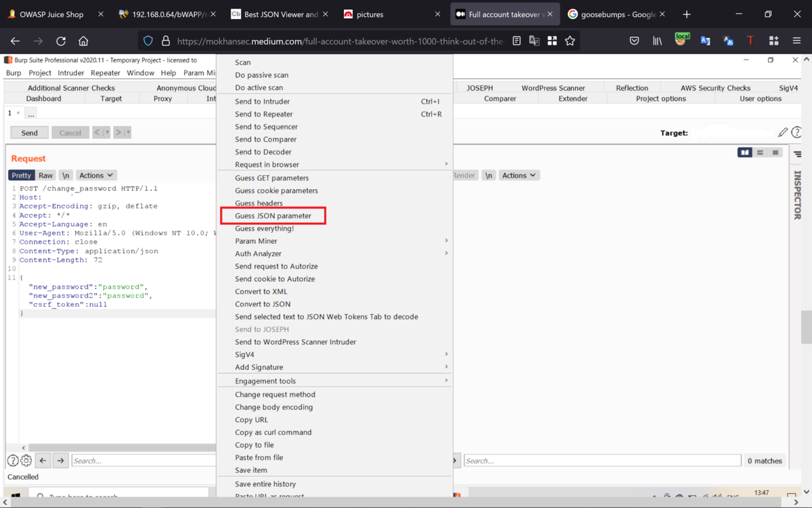Open history back dropdown arrow beside Cancel
Viewport: 812px width, 508px height.
click(107, 133)
